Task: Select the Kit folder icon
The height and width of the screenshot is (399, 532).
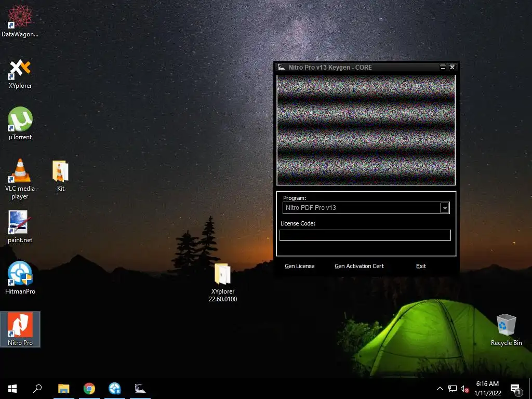Action: click(60, 176)
